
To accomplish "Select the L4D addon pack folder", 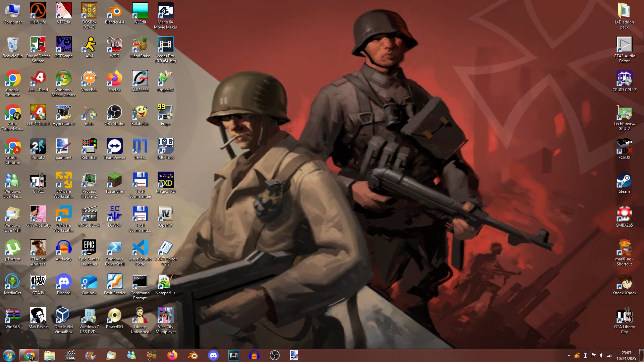I will pyautogui.click(x=624, y=11).
